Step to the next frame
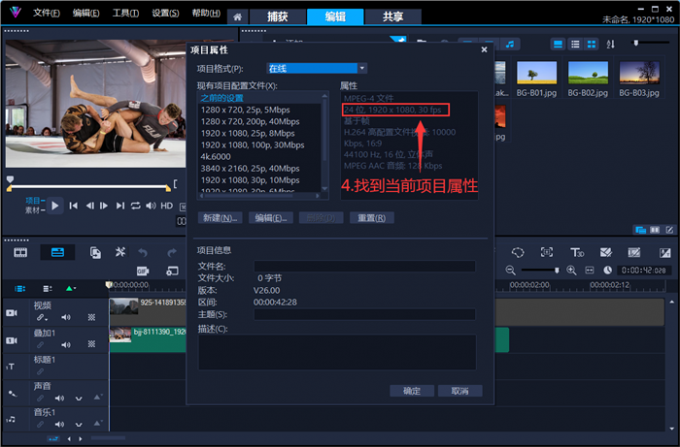Image resolution: width=680 pixels, height=447 pixels. 104,206
